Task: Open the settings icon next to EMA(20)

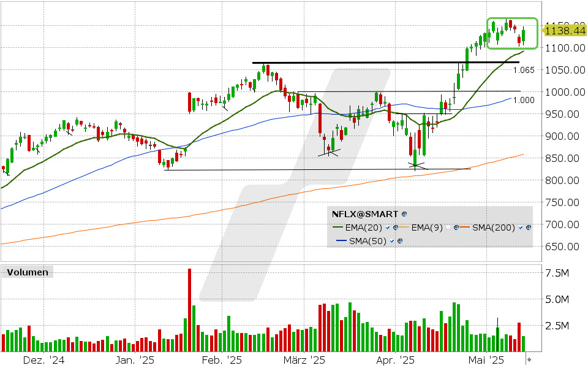Action: [x=395, y=228]
